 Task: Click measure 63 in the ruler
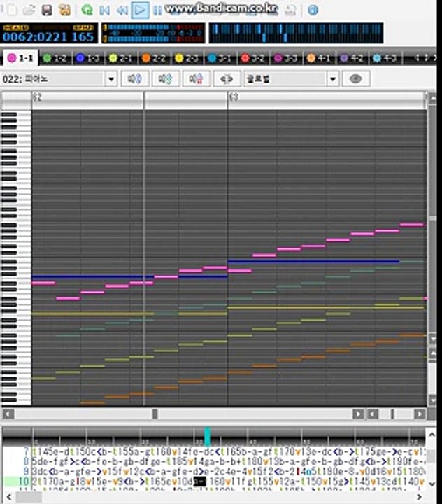pyautogui.click(x=234, y=97)
